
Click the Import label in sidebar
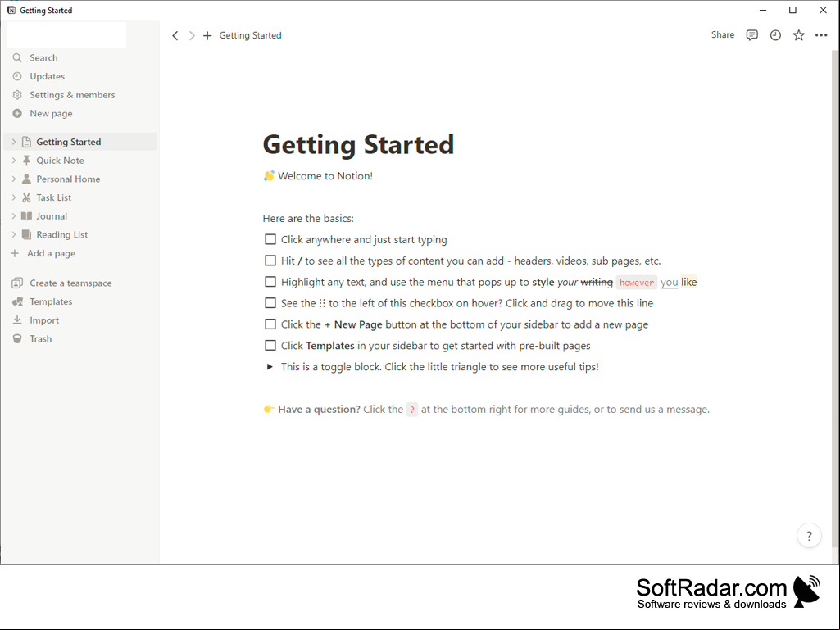coord(44,320)
